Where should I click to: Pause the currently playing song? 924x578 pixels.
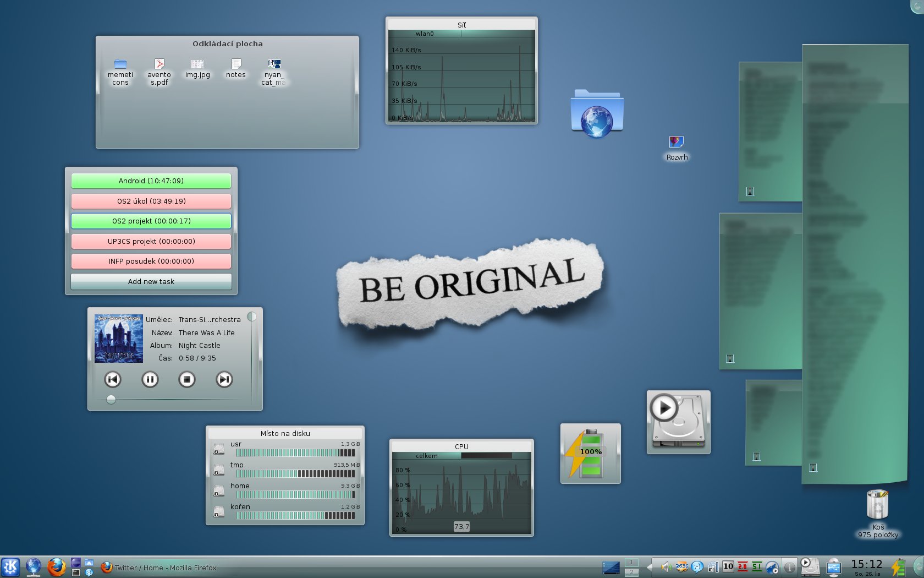[150, 379]
